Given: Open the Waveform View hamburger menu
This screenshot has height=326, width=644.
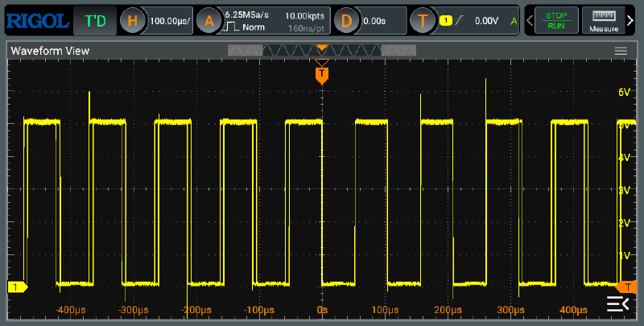Looking at the screenshot, I should [x=621, y=51].
